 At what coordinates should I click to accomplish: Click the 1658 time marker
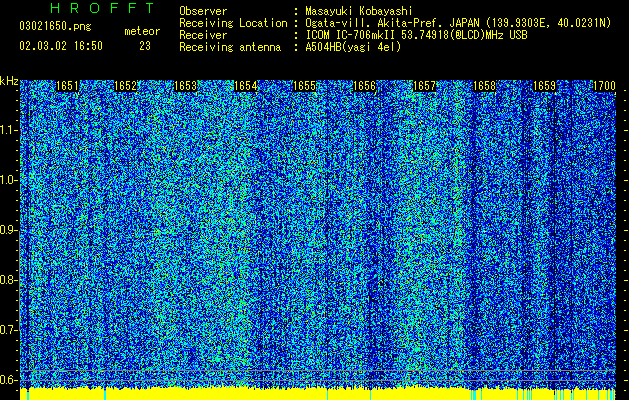point(485,86)
